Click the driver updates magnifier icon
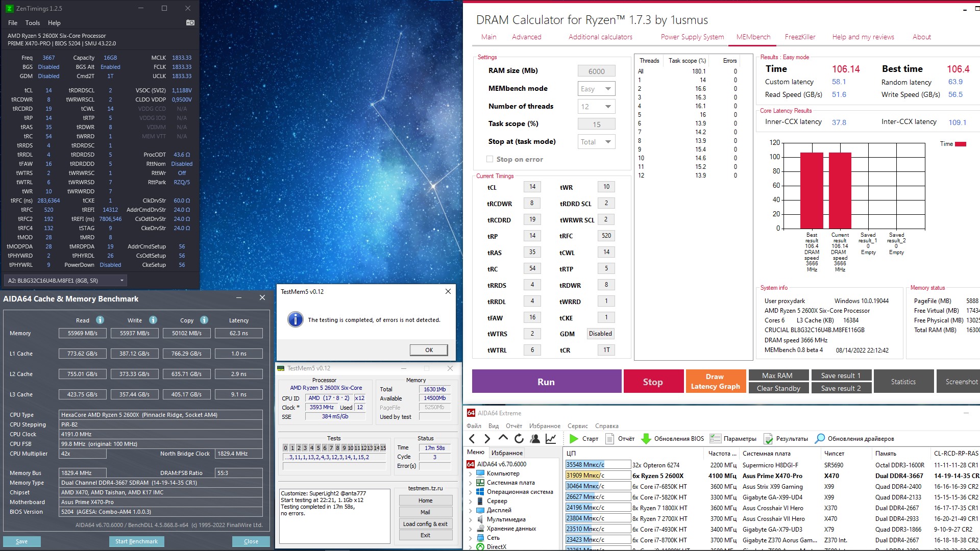Viewport: 980px width, 551px height. click(820, 438)
